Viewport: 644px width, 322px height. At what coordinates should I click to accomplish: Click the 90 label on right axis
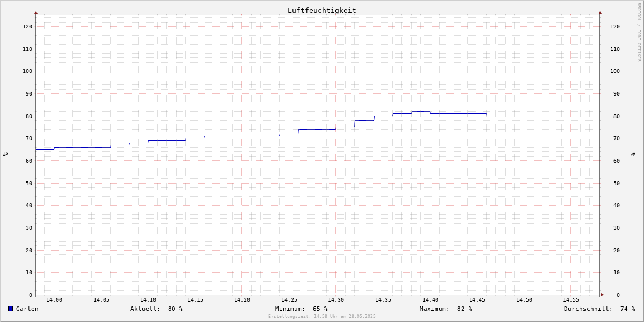(617, 93)
